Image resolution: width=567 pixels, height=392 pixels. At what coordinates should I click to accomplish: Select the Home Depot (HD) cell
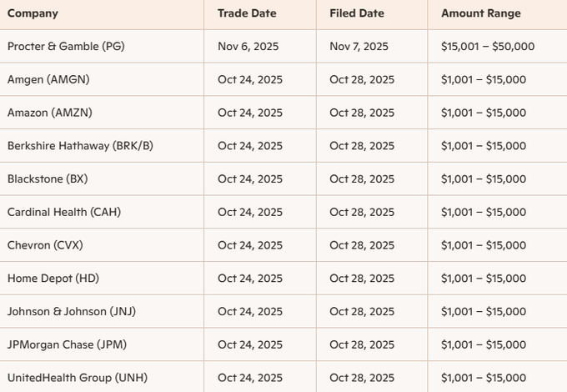[x=53, y=278]
